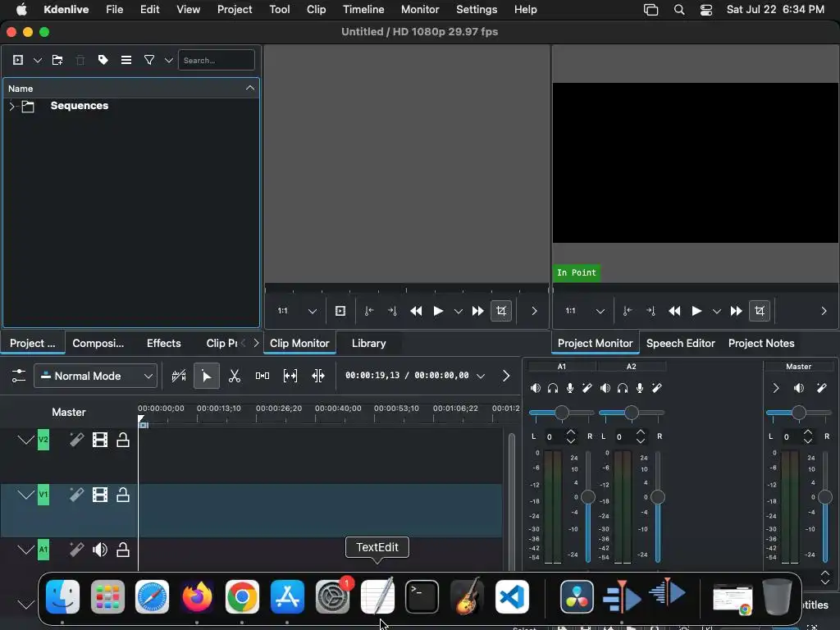Click Project Monitor crop edit-mode icon
The image size is (840, 630).
[760, 311]
